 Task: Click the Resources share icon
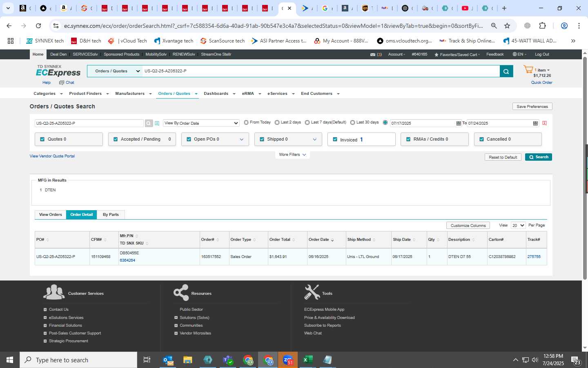pos(181,292)
